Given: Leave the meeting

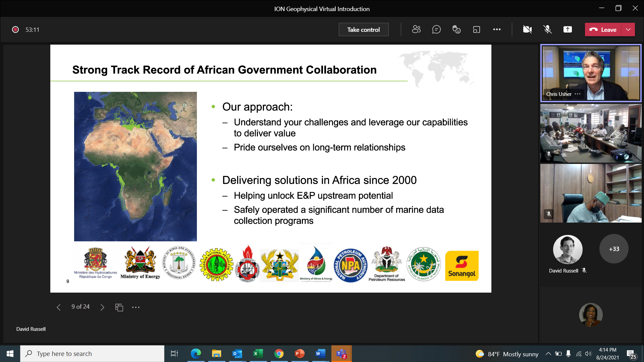Looking at the screenshot, I should pos(603,29).
